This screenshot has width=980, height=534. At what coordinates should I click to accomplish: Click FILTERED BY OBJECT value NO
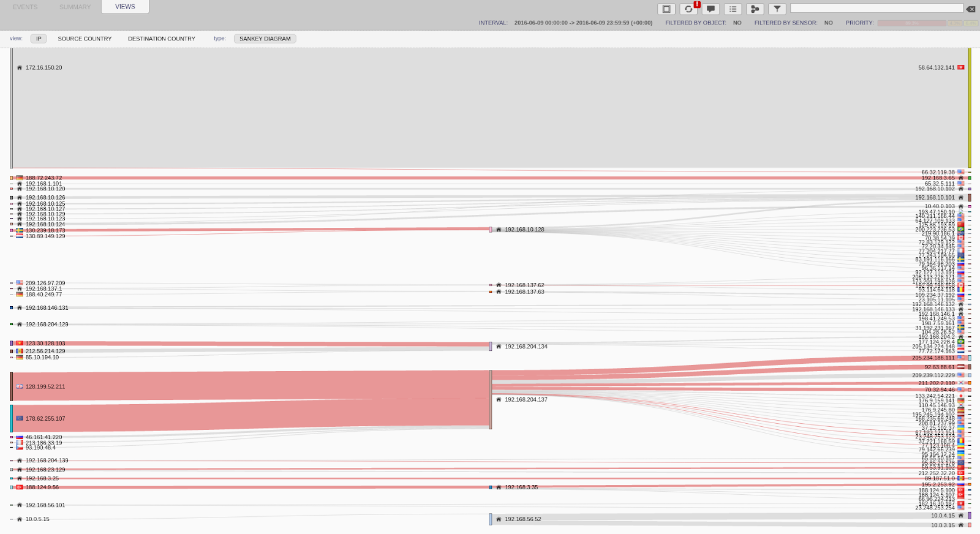(x=737, y=23)
